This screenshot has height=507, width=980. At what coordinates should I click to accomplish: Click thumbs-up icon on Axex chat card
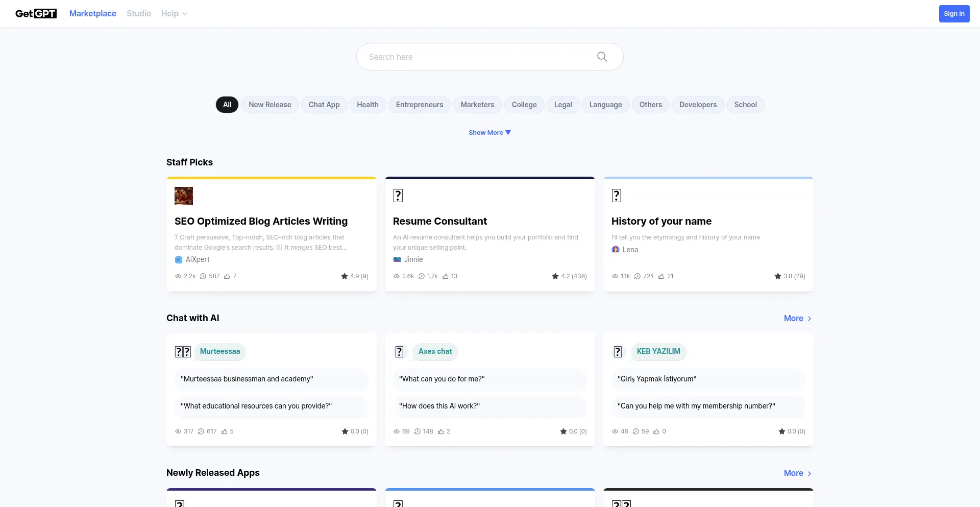pos(441,431)
